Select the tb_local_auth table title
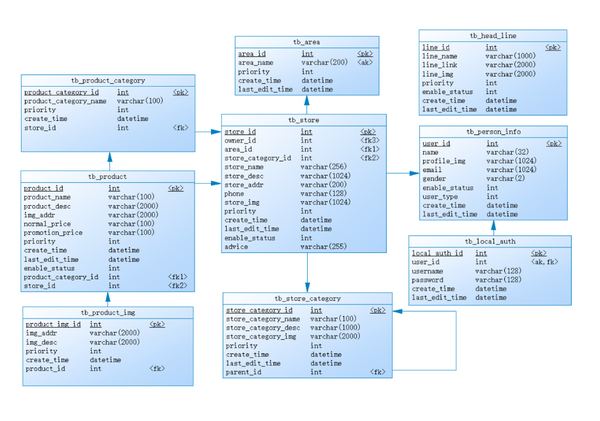The height and width of the screenshot is (421, 600). 490,242
